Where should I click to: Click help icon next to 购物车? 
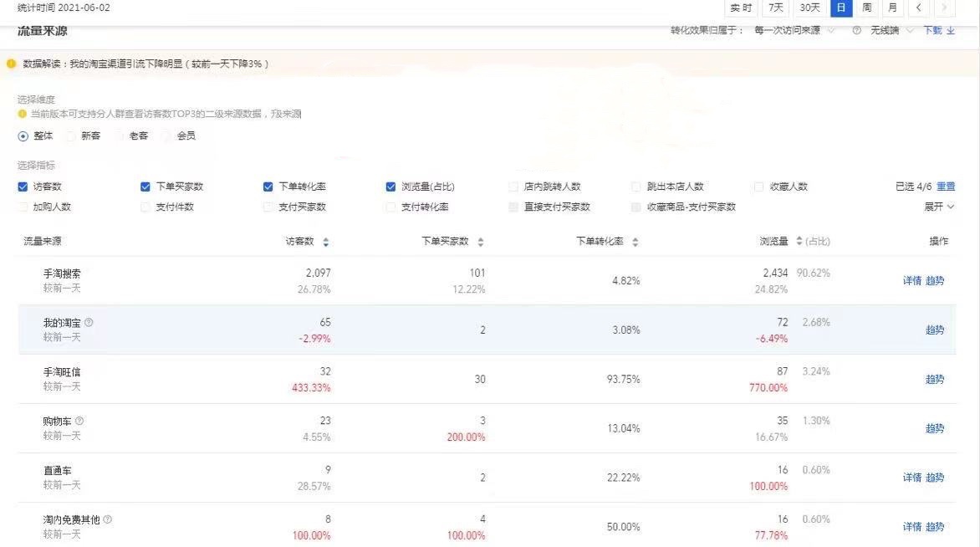(x=79, y=421)
